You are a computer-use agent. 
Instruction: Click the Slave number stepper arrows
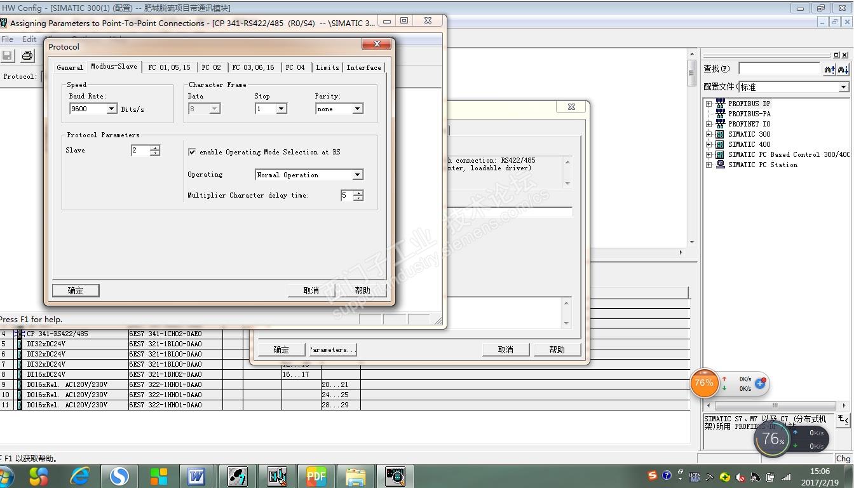155,150
